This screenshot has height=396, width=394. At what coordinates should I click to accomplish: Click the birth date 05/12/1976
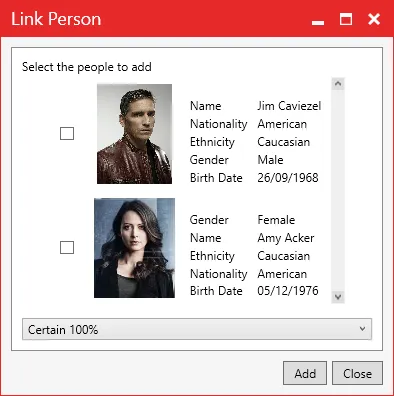[288, 291]
